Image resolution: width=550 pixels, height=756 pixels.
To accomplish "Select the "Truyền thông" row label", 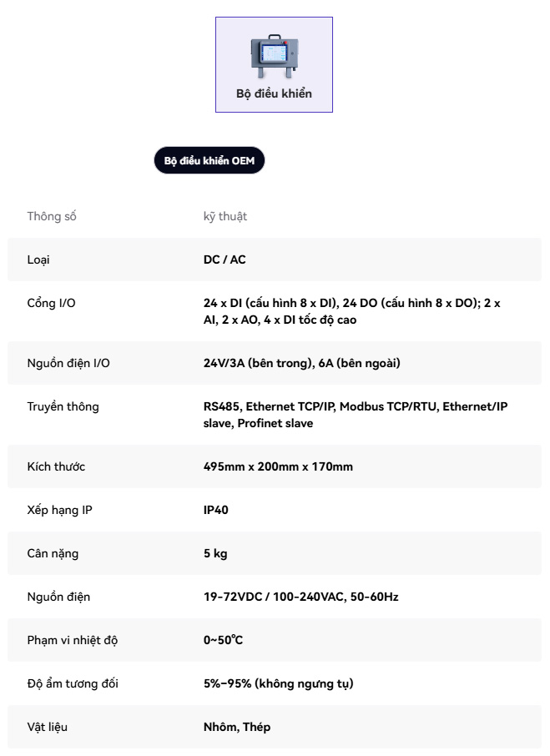I will pos(63,406).
